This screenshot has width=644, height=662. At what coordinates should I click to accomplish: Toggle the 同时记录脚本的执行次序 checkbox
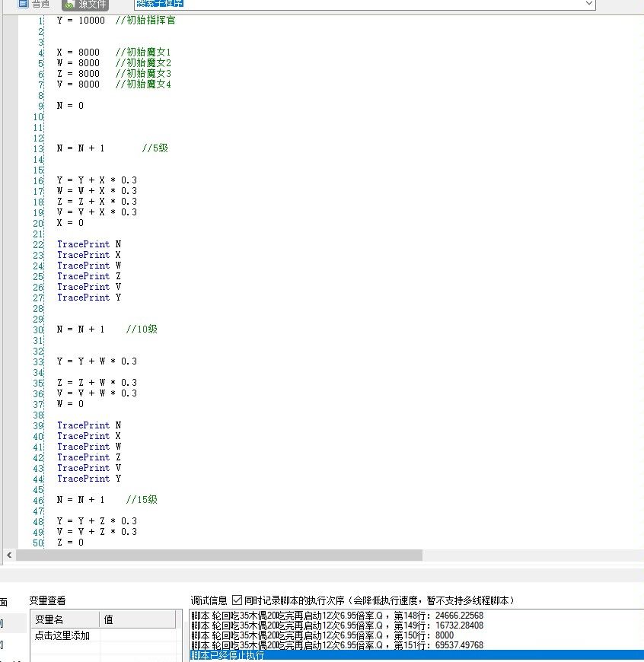click(x=237, y=600)
